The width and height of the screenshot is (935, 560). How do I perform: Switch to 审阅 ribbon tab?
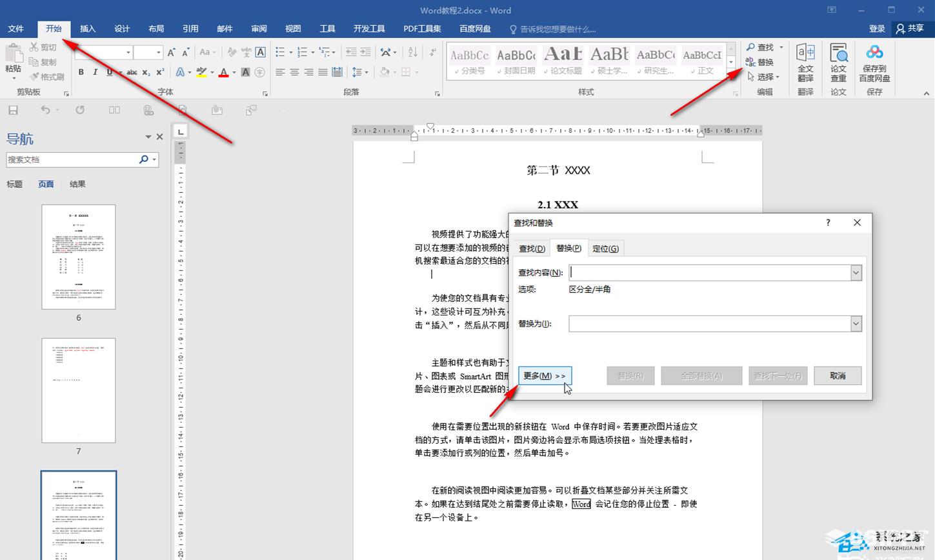pyautogui.click(x=259, y=28)
